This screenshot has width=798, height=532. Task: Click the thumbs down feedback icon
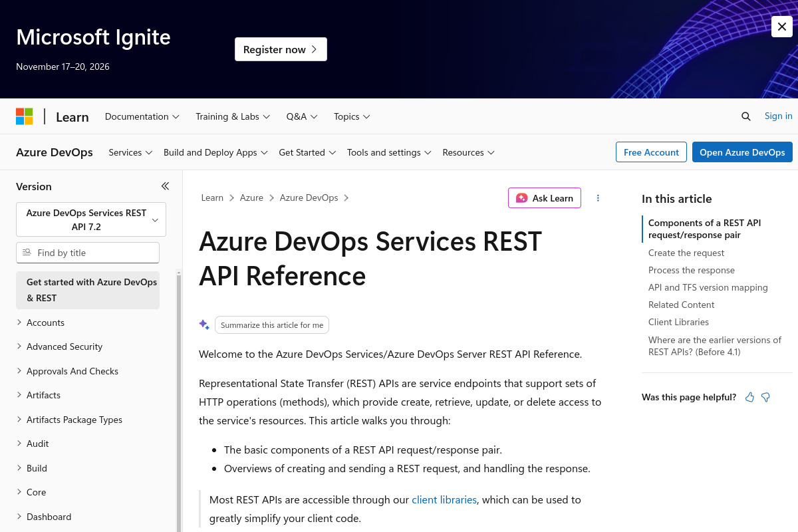pos(765,397)
